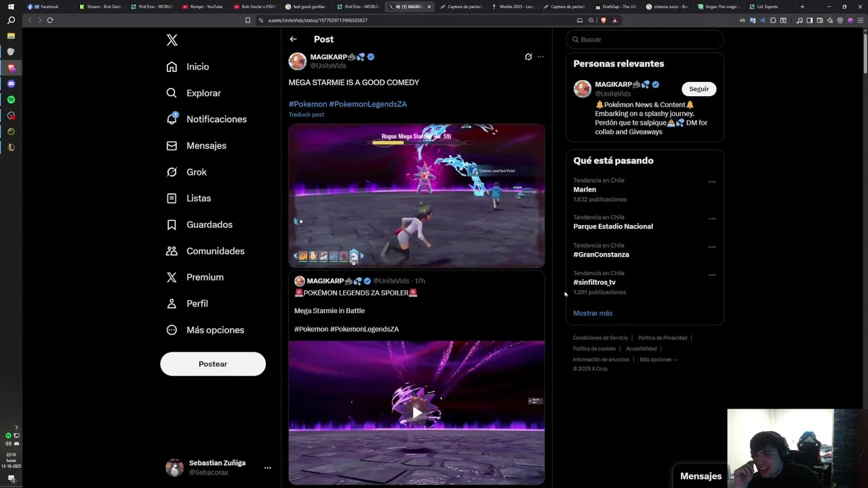868x488 pixels.
Task: Open Política de Privacidad link
Action: [663, 338]
